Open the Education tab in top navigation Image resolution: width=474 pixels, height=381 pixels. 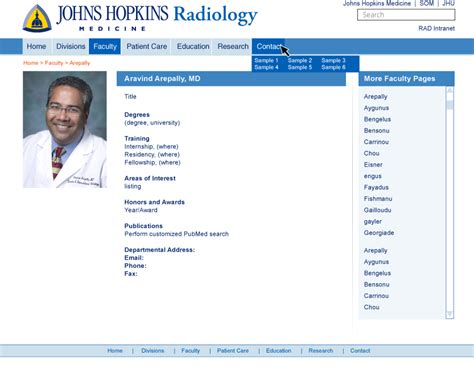tap(193, 46)
